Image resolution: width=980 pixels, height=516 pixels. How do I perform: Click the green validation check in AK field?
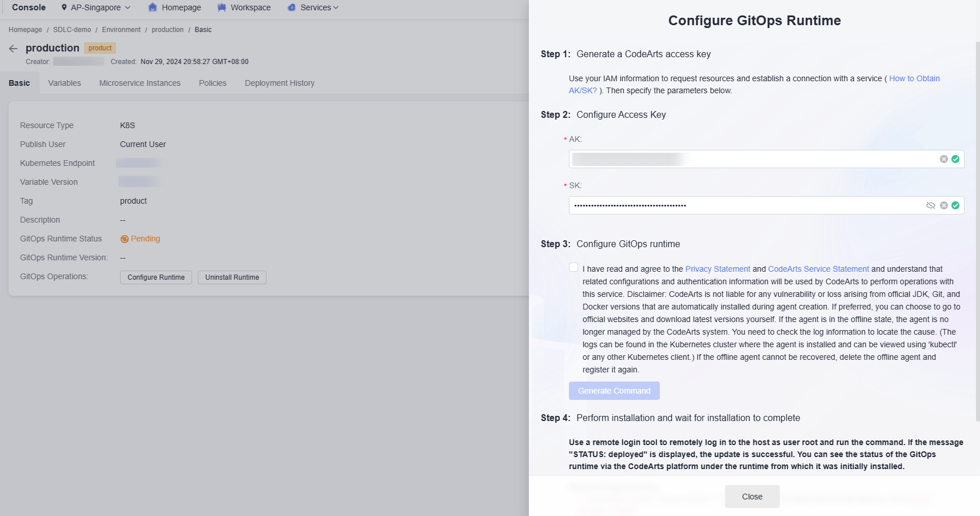955,159
